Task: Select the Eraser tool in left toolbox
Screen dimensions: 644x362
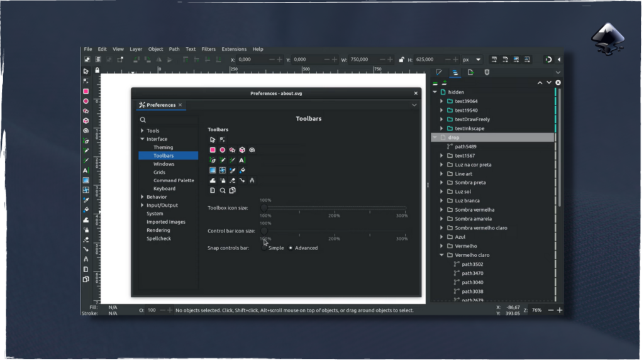Action: (x=86, y=239)
